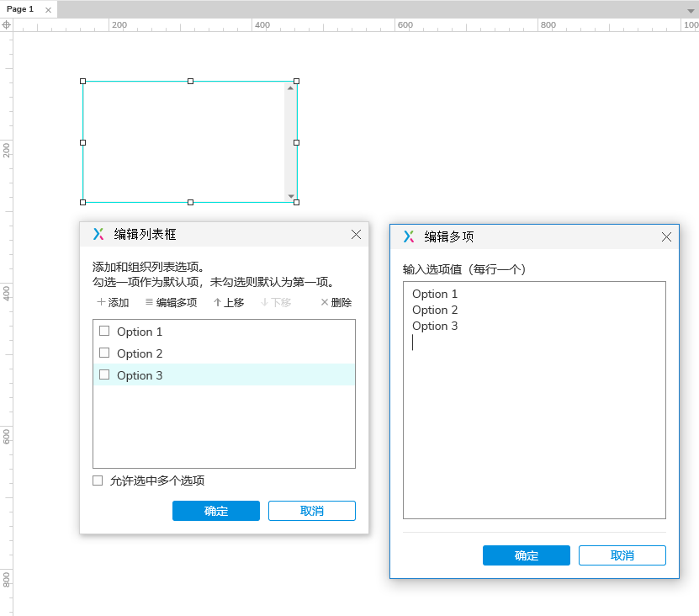Screen dimensions: 699x616
Task: Check the Option 1 default checkbox
Action: (x=104, y=331)
